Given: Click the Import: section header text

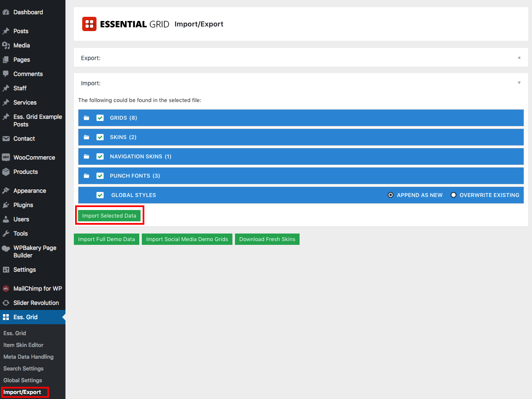Looking at the screenshot, I should click(x=91, y=83).
